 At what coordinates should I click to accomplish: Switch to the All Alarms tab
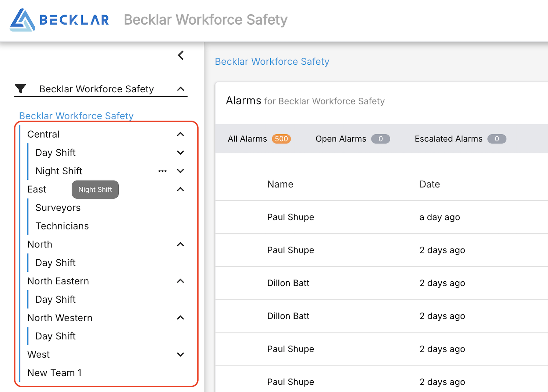click(x=259, y=139)
